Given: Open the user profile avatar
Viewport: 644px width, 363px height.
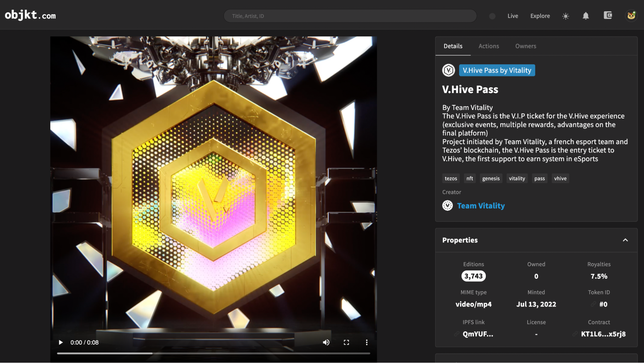Looking at the screenshot, I should pyautogui.click(x=631, y=15).
